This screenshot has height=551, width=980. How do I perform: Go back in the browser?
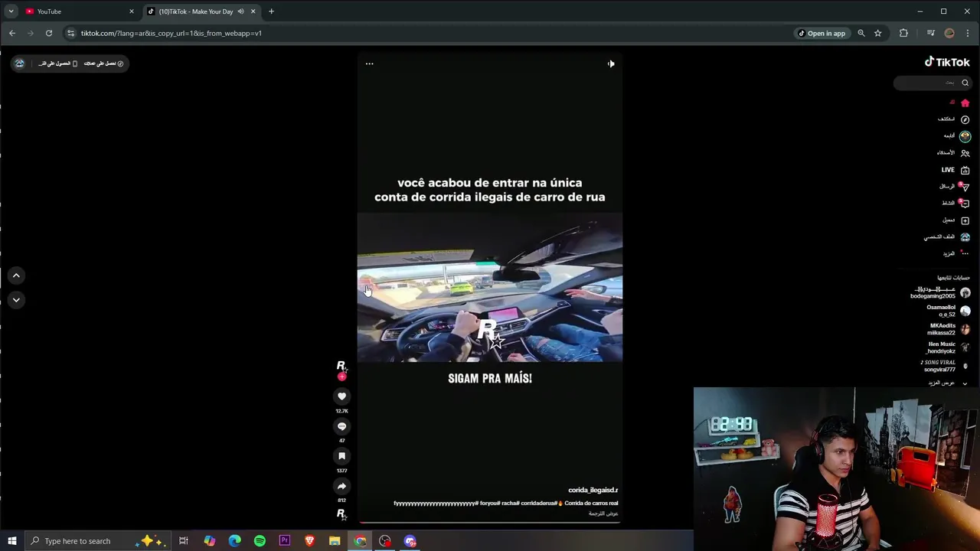pyautogui.click(x=12, y=33)
